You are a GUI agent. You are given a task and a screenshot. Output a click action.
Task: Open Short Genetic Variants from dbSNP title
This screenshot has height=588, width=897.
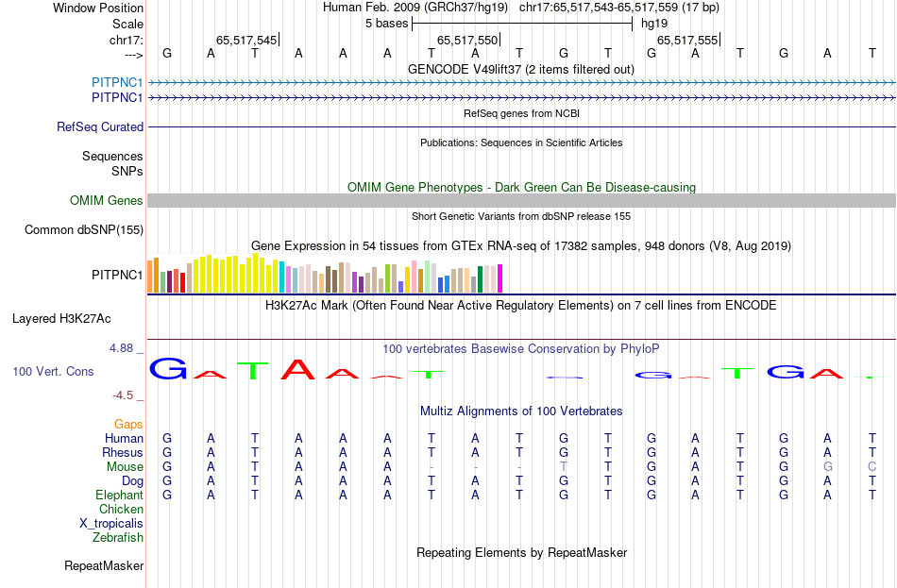521,216
